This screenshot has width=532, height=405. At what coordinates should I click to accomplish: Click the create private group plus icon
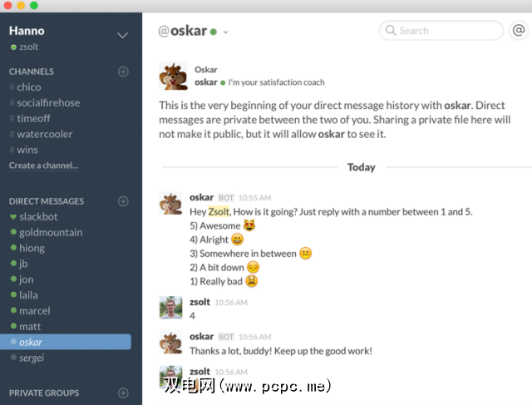[x=123, y=393]
